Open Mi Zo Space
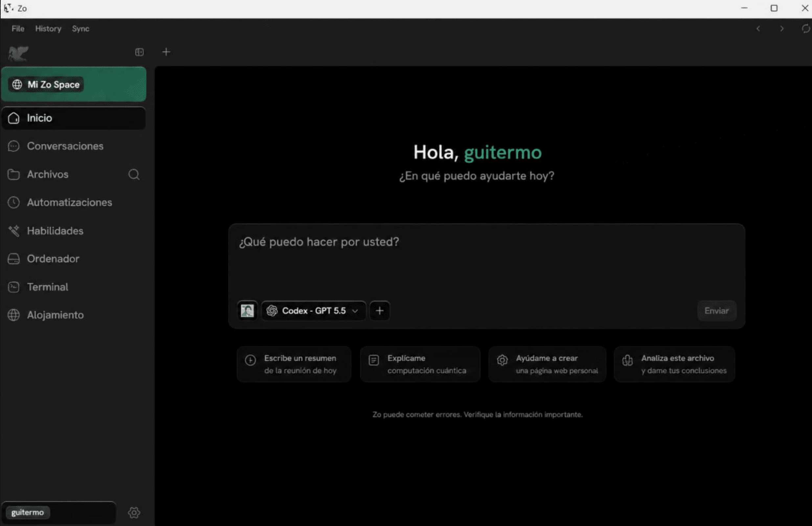This screenshot has height=526, width=812. click(x=74, y=84)
